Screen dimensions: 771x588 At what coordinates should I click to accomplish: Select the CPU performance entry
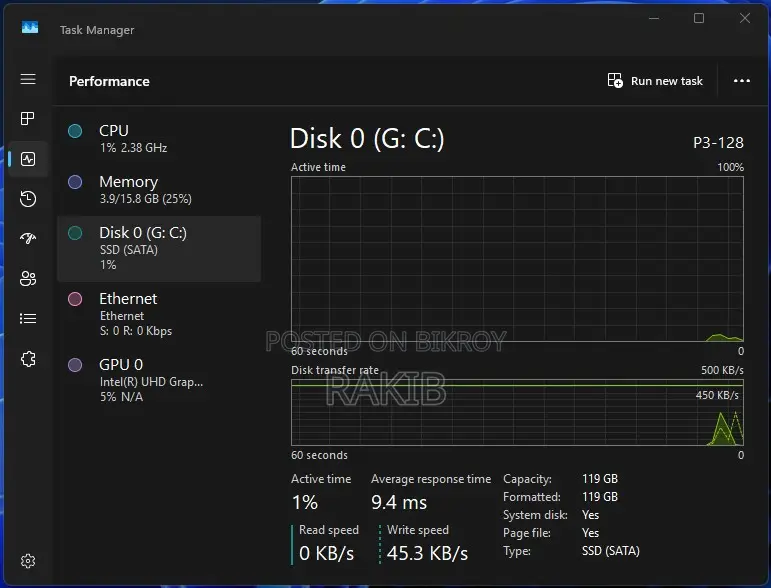coord(159,139)
